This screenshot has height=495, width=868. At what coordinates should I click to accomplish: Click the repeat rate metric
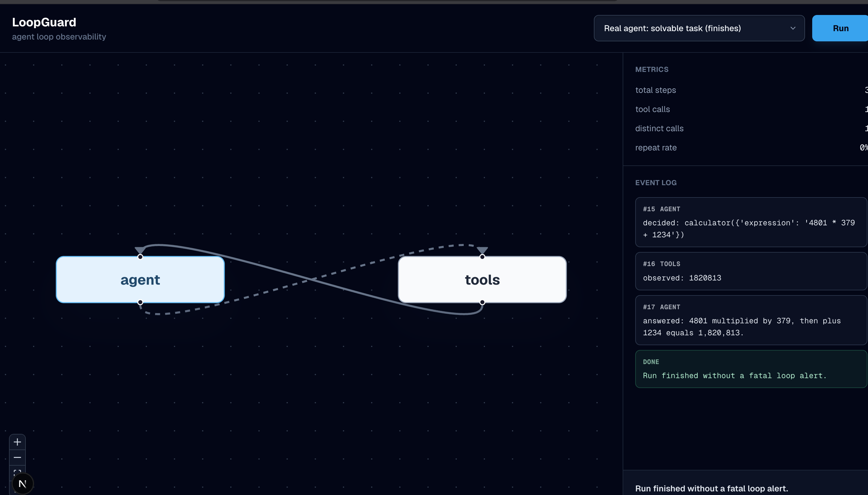coord(752,147)
